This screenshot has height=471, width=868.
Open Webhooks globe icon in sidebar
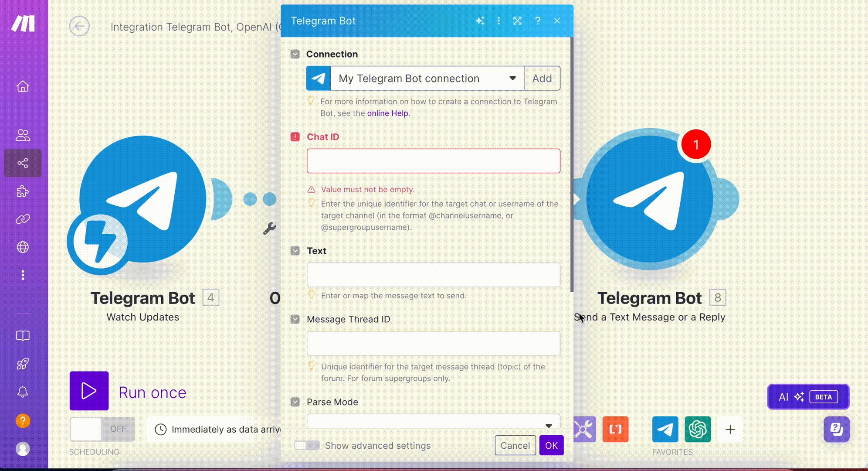point(23,247)
